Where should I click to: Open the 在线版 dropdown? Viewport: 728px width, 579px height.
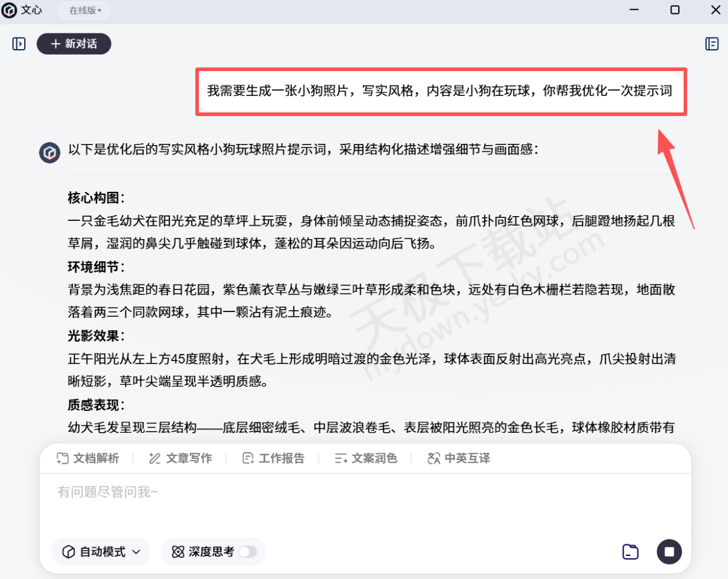pyautogui.click(x=83, y=10)
